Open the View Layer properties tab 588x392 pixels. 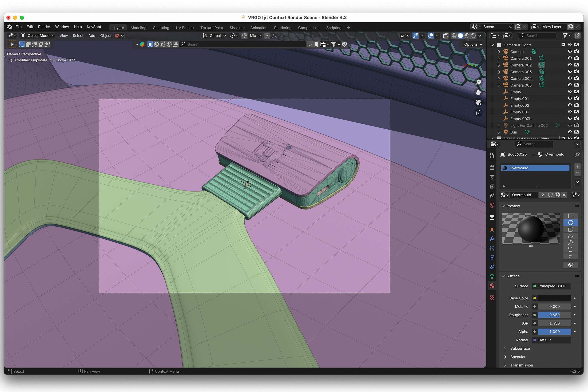[x=492, y=186]
